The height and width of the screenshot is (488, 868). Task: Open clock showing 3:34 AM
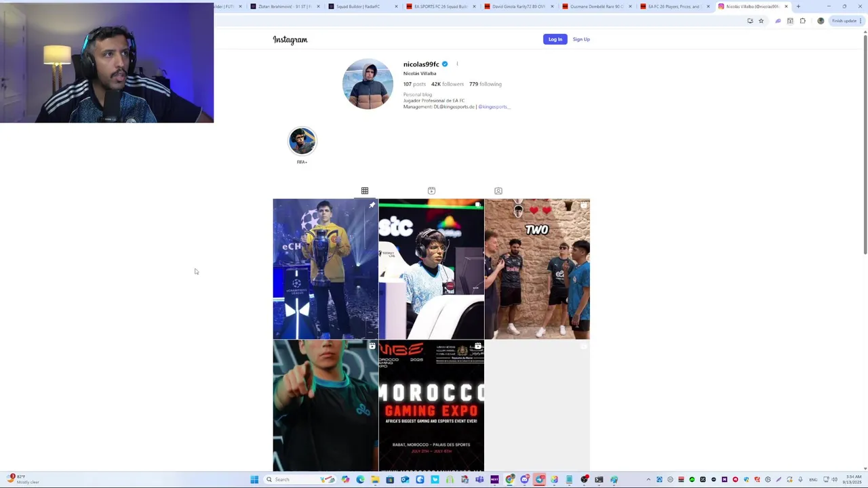click(x=854, y=479)
